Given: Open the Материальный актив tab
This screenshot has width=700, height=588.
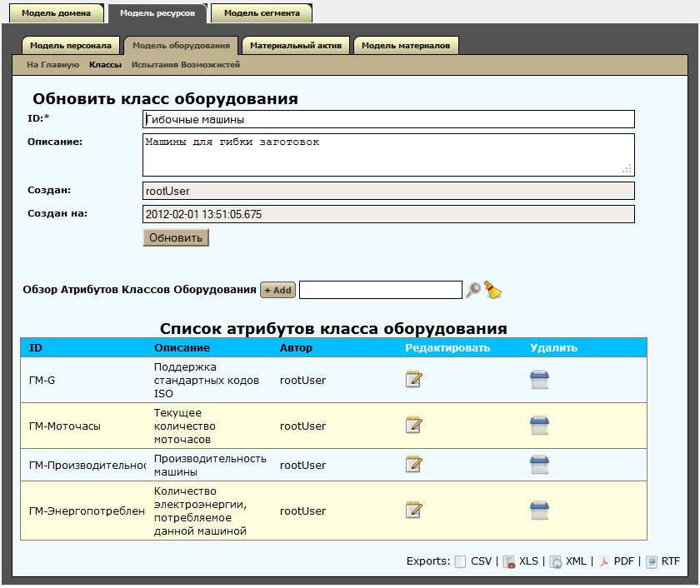Looking at the screenshot, I should [296, 46].
